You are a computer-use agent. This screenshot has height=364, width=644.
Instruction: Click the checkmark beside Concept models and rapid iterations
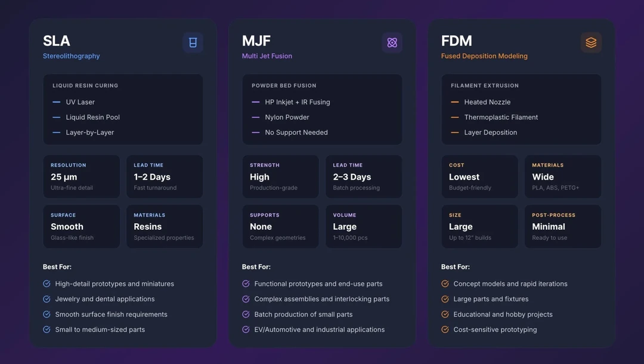click(x=445, y=283)
